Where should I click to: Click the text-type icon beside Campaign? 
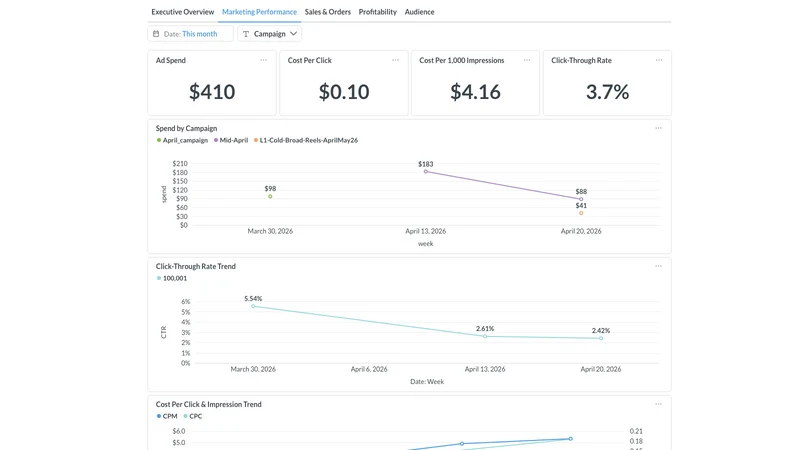point(246,34)
